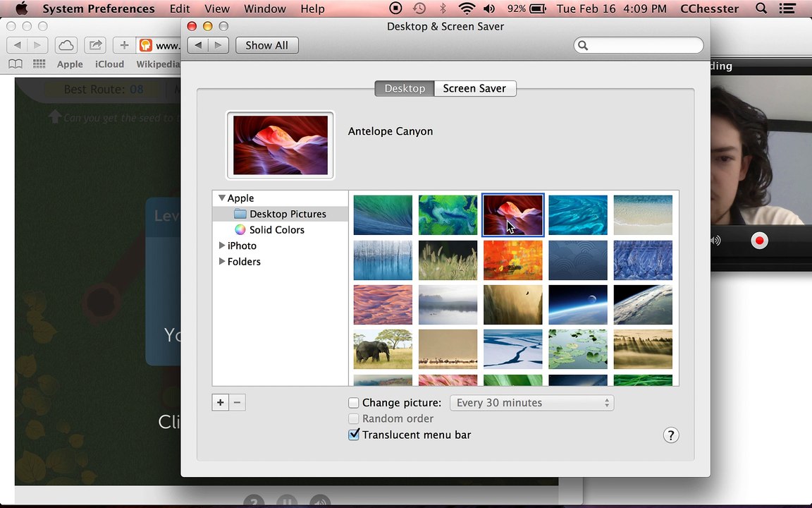Viewport: 812px width, 508px height.
Task: Click the Wi-Fi status icon
Action: [x=467, y=8]
